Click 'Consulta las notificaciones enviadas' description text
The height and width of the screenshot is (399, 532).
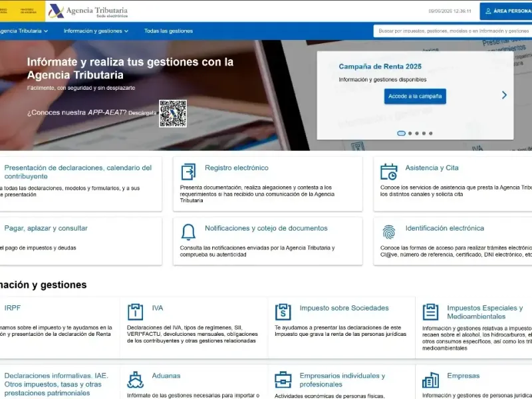point(257,251)
